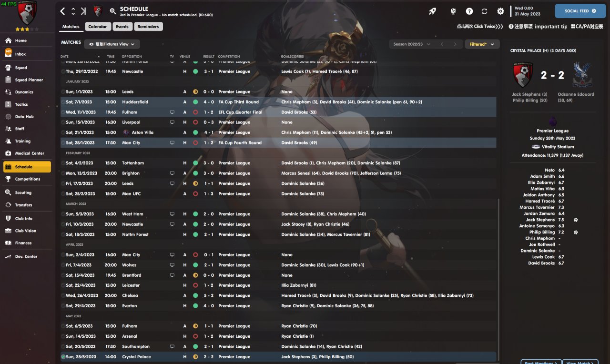Viewport: 610px width, 364px height.
Task: Open the Filtered dropdown
Action: (482, 44)
